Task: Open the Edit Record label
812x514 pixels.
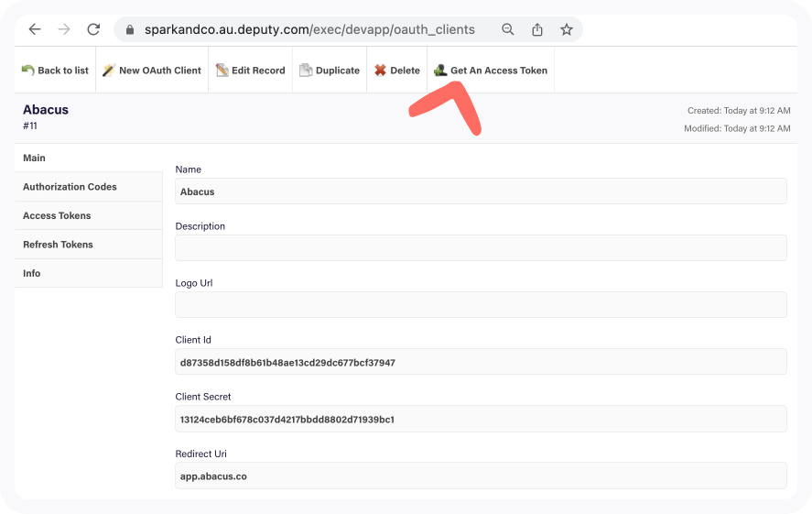Action: (x=258, y=71)
